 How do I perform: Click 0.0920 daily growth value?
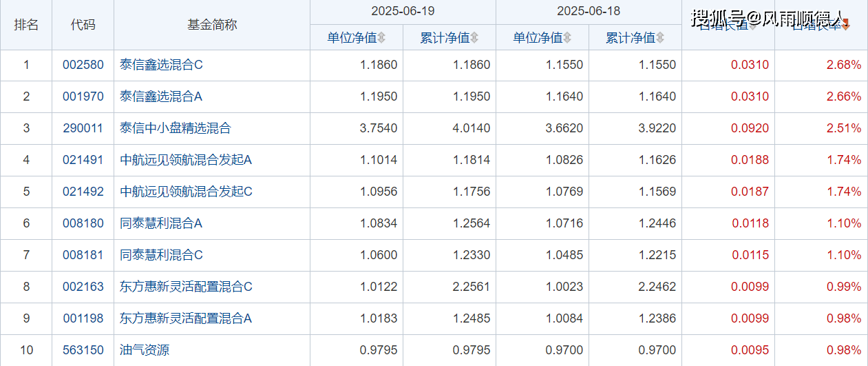pyautogui.click(x=750, y=128)
